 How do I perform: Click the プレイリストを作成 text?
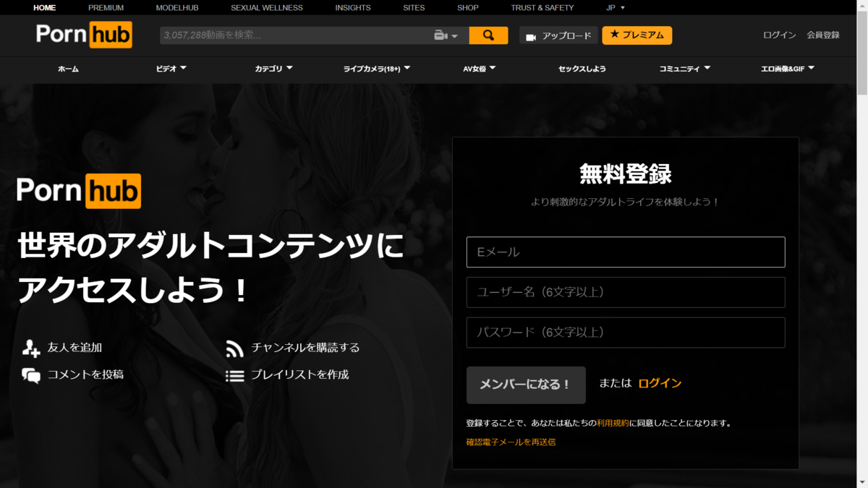[299, 374]
